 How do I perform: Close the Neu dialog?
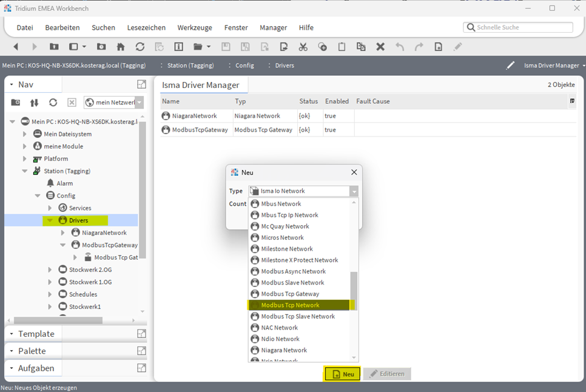click(x=354, y=172)
